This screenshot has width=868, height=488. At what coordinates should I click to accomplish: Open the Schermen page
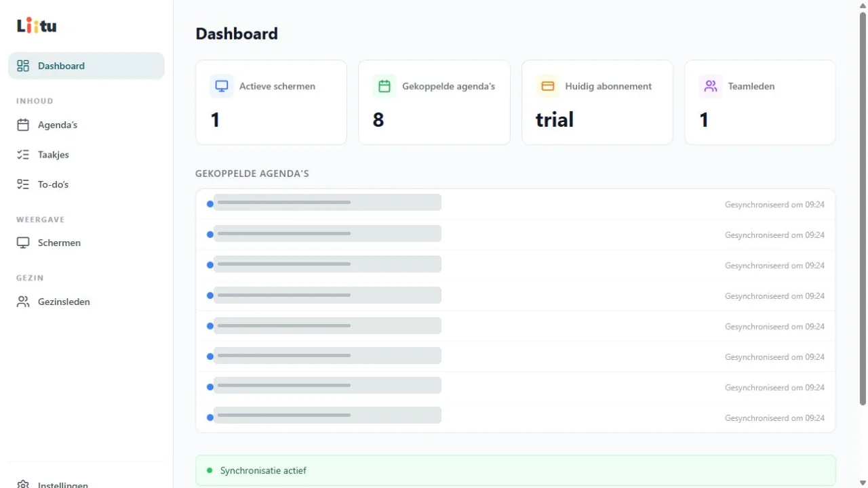click(x=86, y=243)
